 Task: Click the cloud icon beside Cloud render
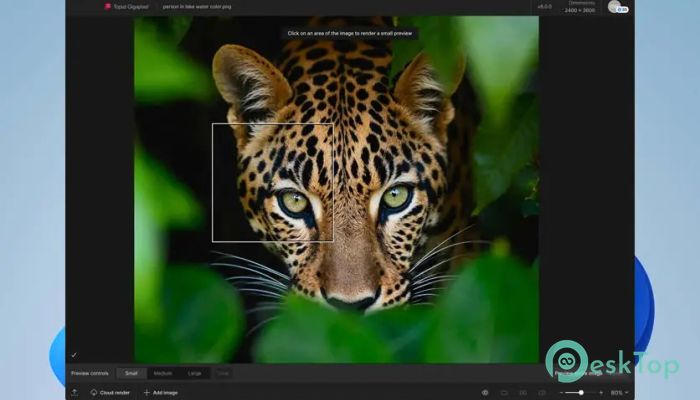pos(94,392)
